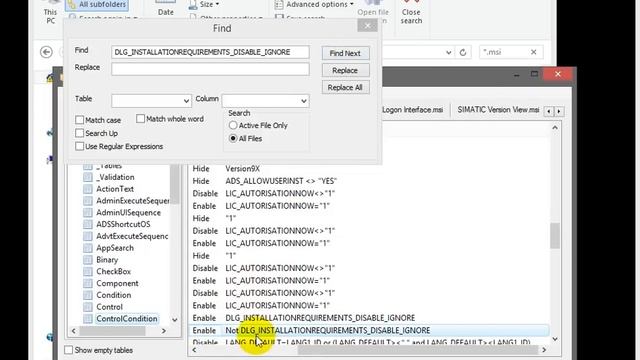The width and height of the screenshot is (640, 360).
Task: Select AdminExecuteSequence table
Action: click(x=133, y=201)
